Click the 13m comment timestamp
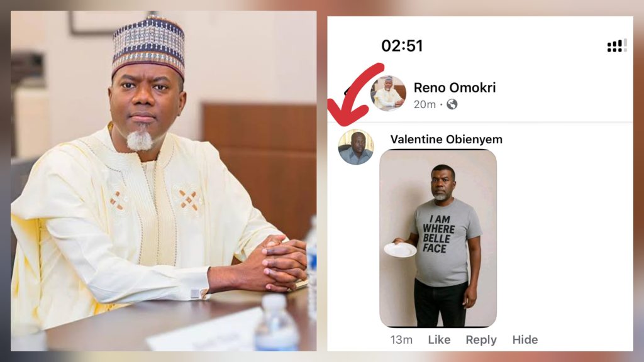This screenshot has height=362, width=644. pos(401,340)
